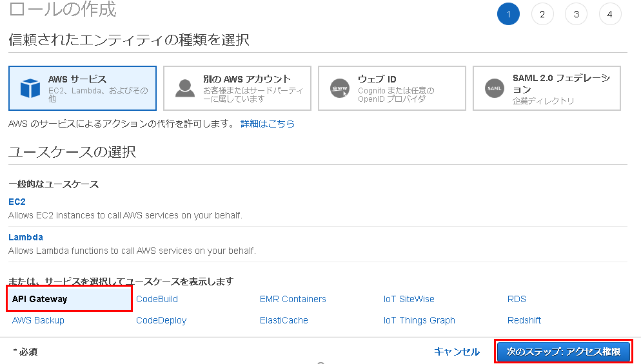Go to step 3 in wizard
Screen dimensions: 641x364
577,14
